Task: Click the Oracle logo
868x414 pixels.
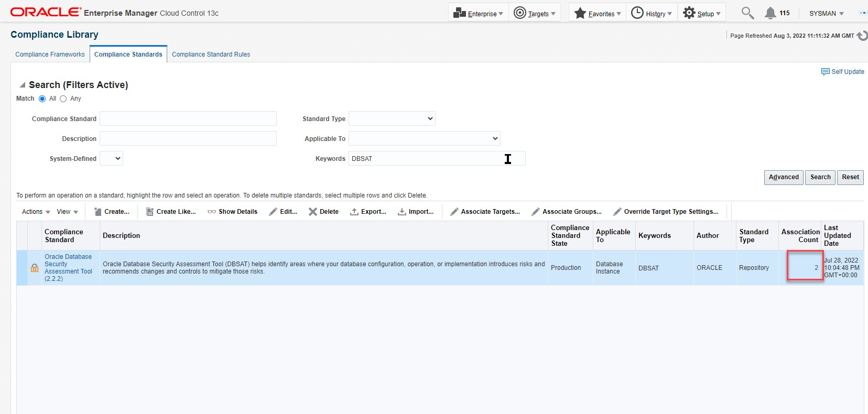Action: [46, 12]
